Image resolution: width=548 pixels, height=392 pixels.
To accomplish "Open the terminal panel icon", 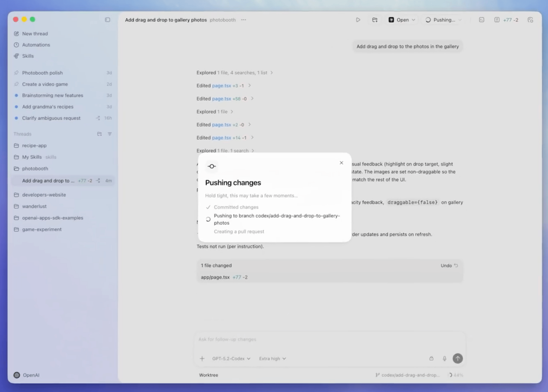I will [481, 20].
